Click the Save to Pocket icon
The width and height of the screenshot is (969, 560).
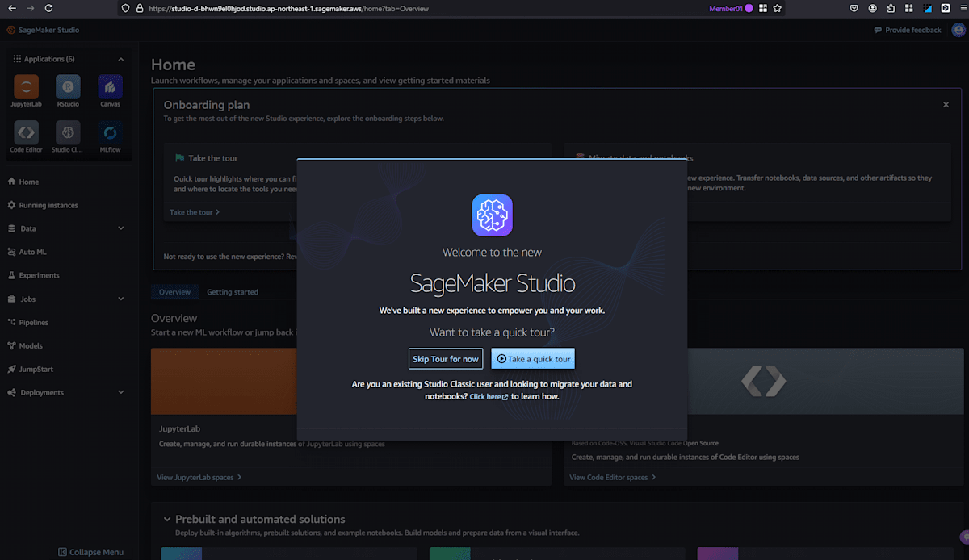click(854, 8)
